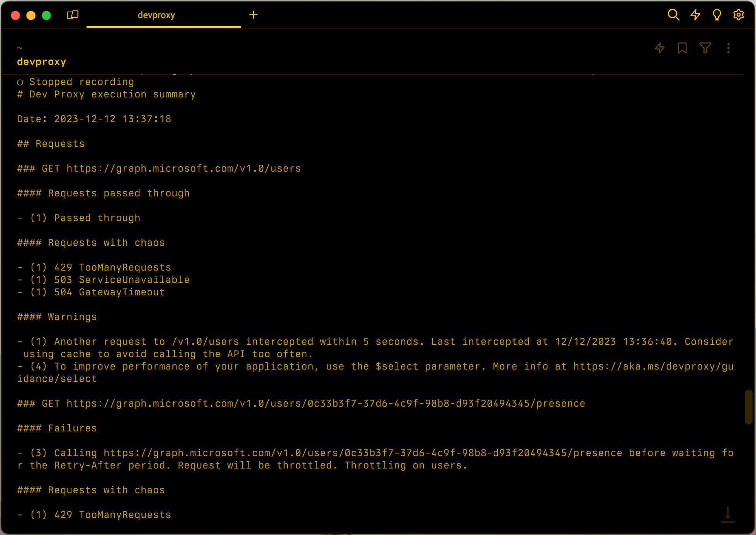The width and height of the screenshot is (756, 535).
Task: Open the settings gear icon
Action: point(739,15)
